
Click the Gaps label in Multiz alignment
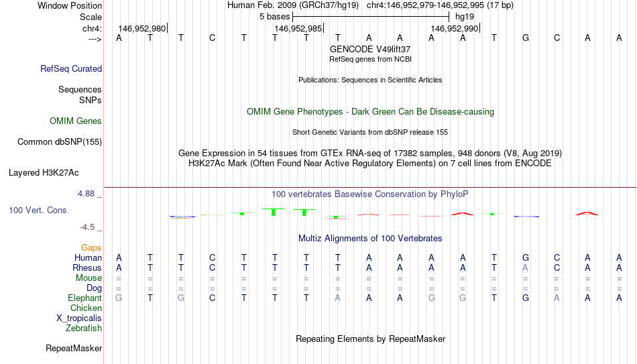pyautogui.click(x=91, y=248)
